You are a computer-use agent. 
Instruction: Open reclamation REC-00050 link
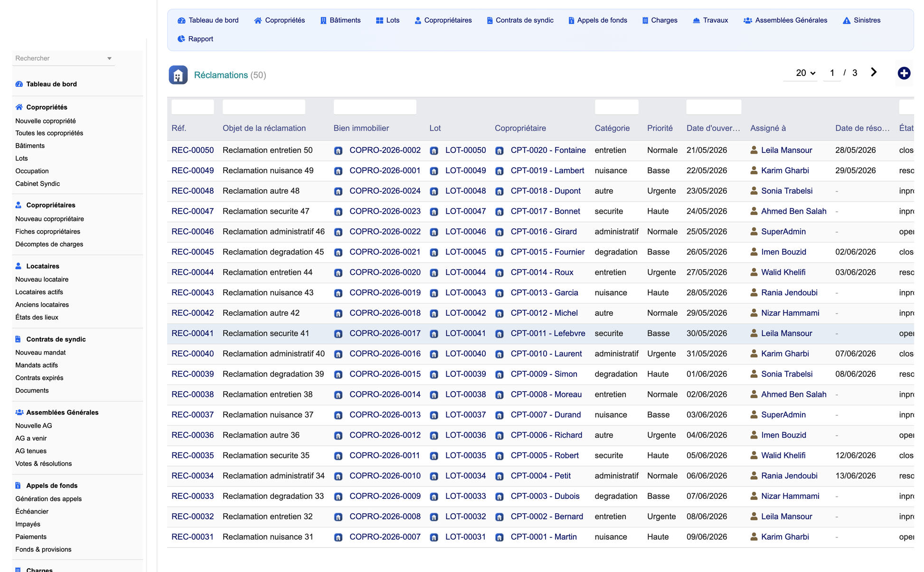(192, 150)
